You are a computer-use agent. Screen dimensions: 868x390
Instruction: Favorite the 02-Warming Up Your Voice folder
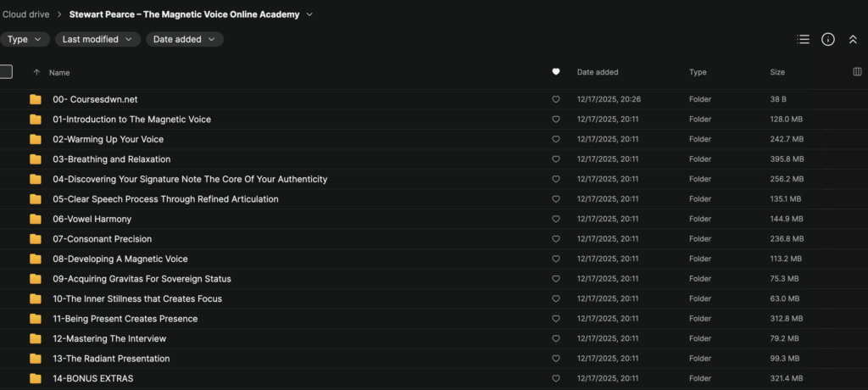coord(556,139)
